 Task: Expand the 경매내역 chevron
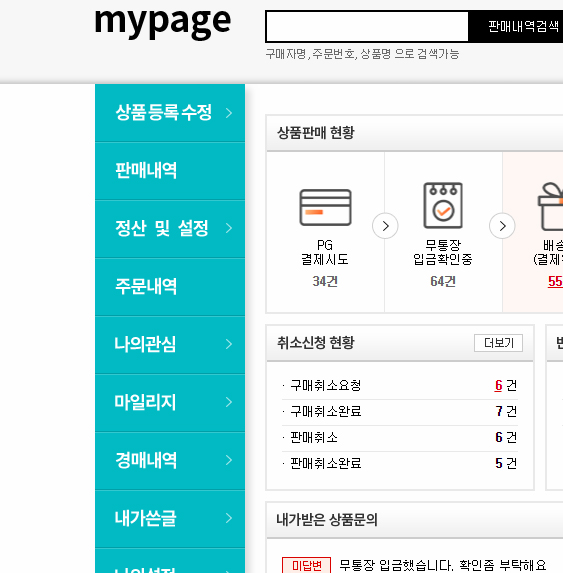[x=229, y=460]
